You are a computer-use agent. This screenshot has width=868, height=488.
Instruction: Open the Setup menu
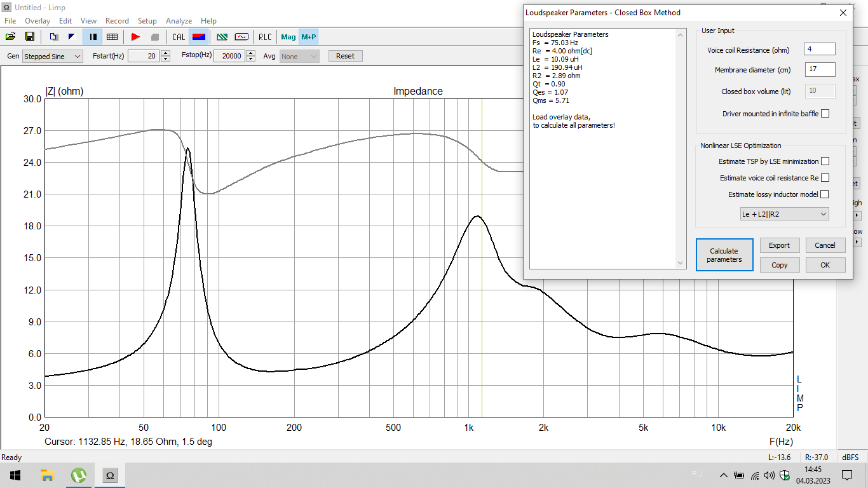[x=147, y=21]
